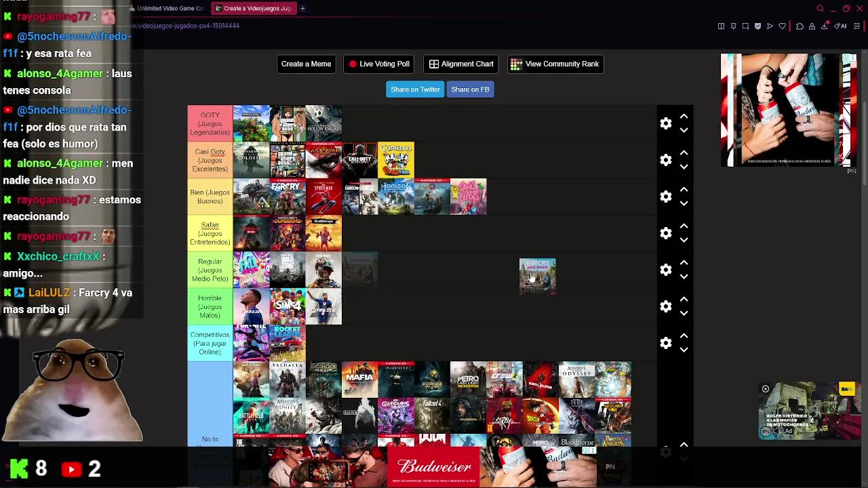Move the Casi Goty row up
Image resolution: width=868 pixels, height=488 pixels.
(x=684, y=152)
